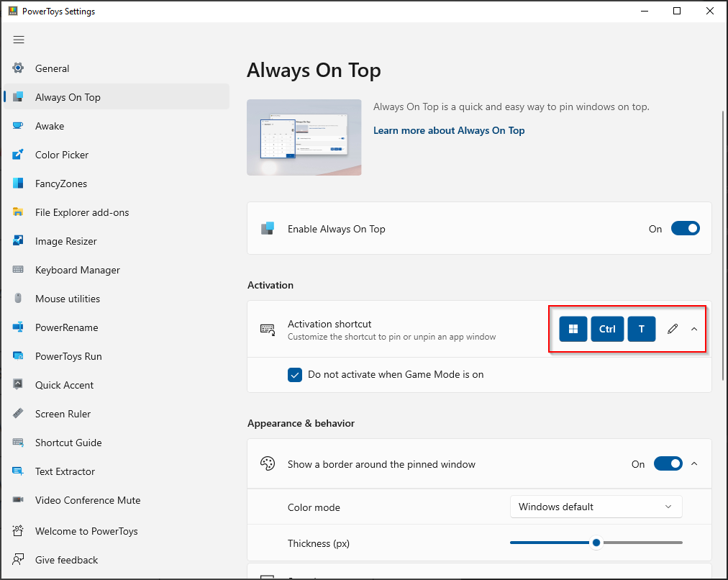Select Give feedback in the sidebar
The image size is (728, 580).
click(68, 560)
